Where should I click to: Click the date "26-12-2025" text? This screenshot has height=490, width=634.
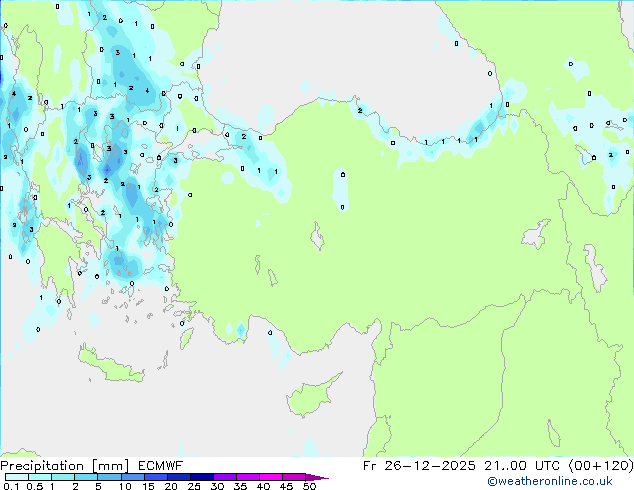[x=430, y=466]
